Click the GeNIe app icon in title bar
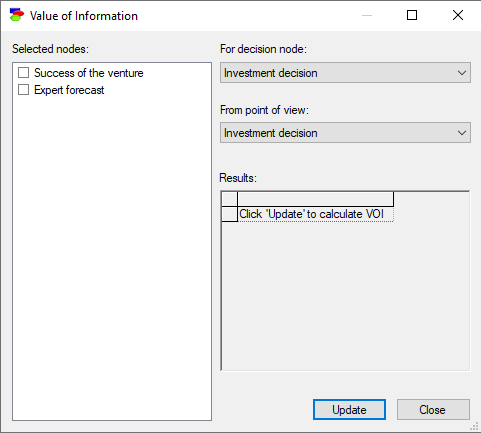This screenshot has height=433, width=481. [x=17, y=15]
